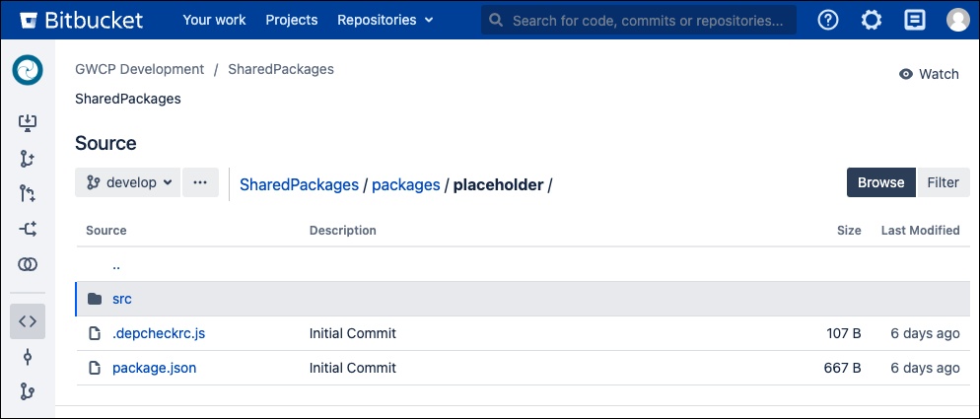Open SharedPackages link in source path
Screen dimensions: 980x419
point(300,184)
